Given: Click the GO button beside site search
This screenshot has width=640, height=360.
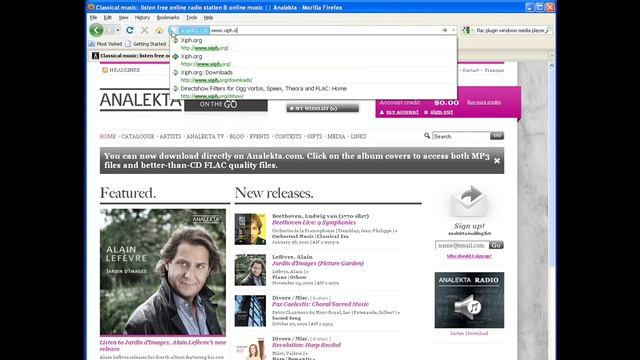Looking at the screenshot, I should pyautogui.click(x=497, y=136).
